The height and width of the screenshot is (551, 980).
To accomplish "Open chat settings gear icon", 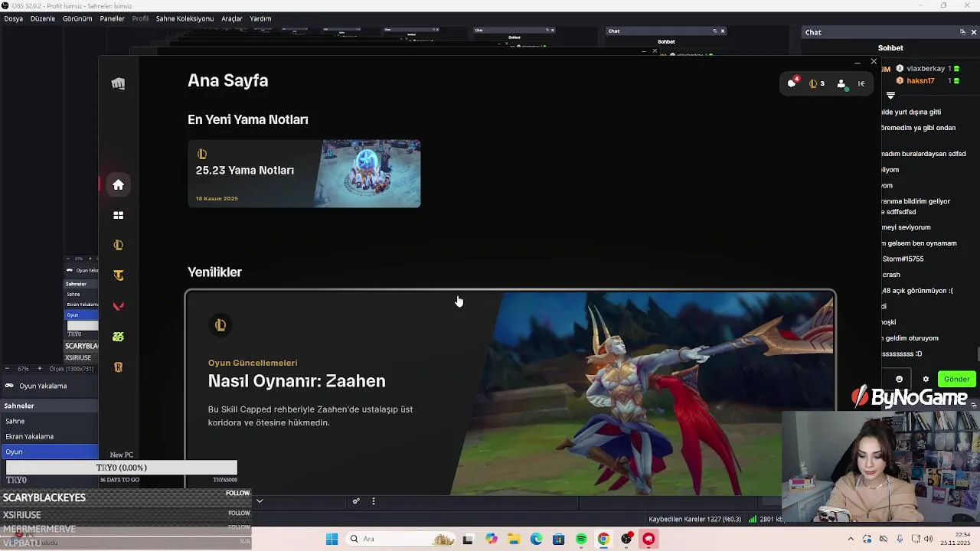I will 926,379.
